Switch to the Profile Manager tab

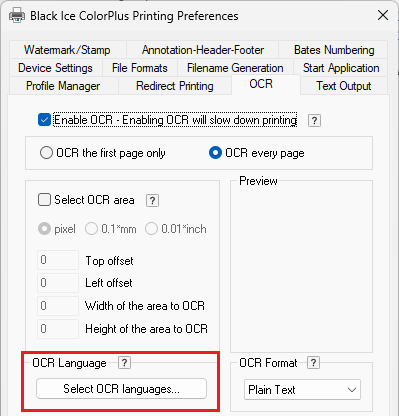[63, 86]
